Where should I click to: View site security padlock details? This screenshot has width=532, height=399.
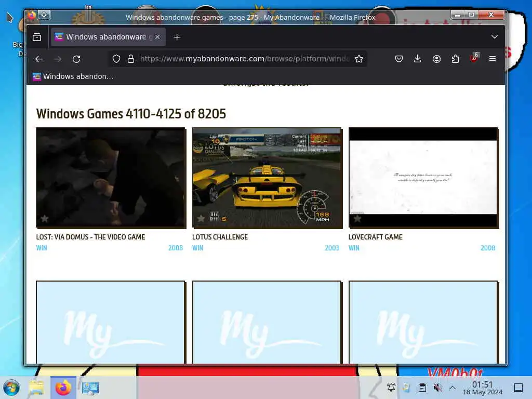pos(130,59)
